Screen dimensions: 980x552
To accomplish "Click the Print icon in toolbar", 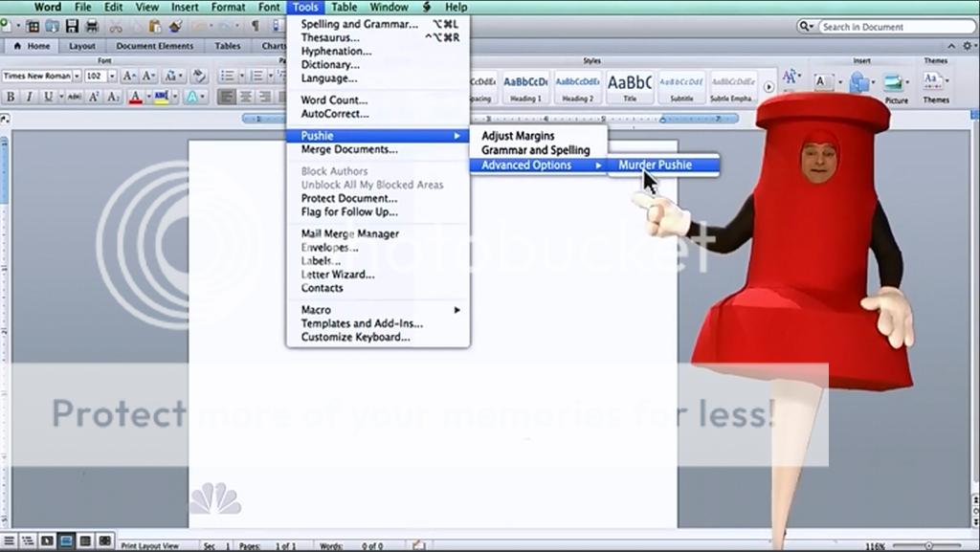I will click(92, 26).
